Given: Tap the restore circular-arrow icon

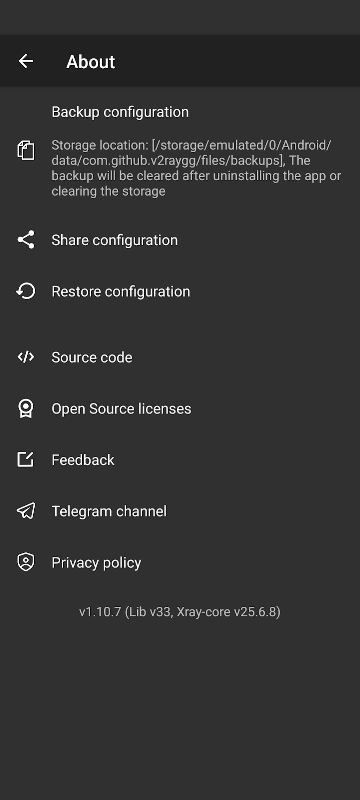Looking at the screenshot, I should tap(25, 291).
